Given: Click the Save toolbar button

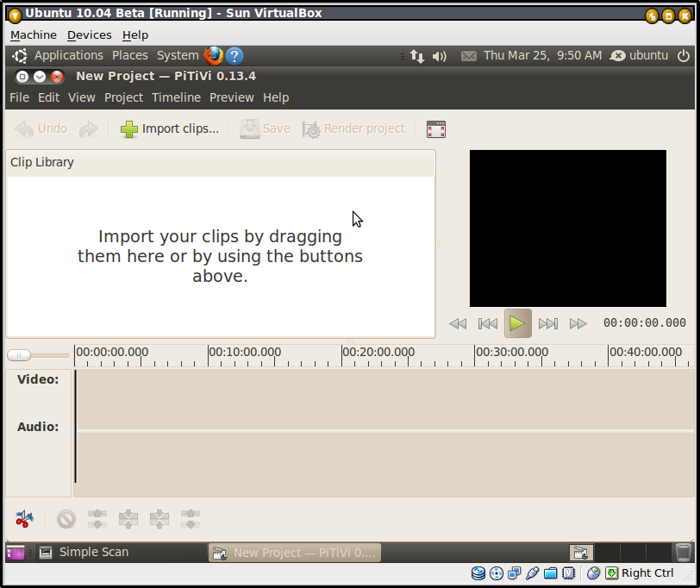Looking at the screenshot, I should click(266, 129).
